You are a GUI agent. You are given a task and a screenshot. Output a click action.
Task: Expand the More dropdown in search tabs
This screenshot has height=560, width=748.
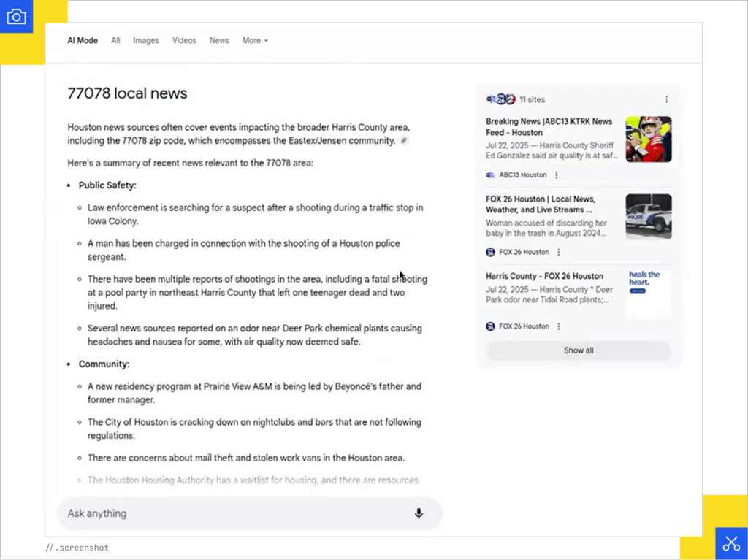255,41
